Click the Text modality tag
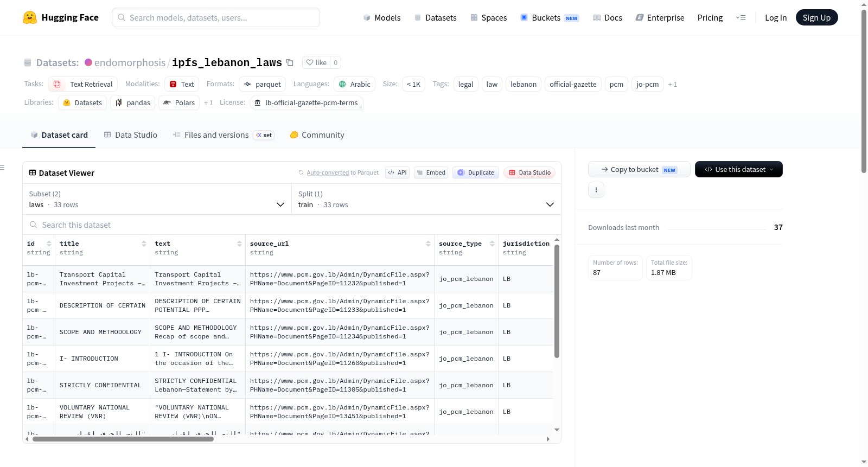 [182, 84]
